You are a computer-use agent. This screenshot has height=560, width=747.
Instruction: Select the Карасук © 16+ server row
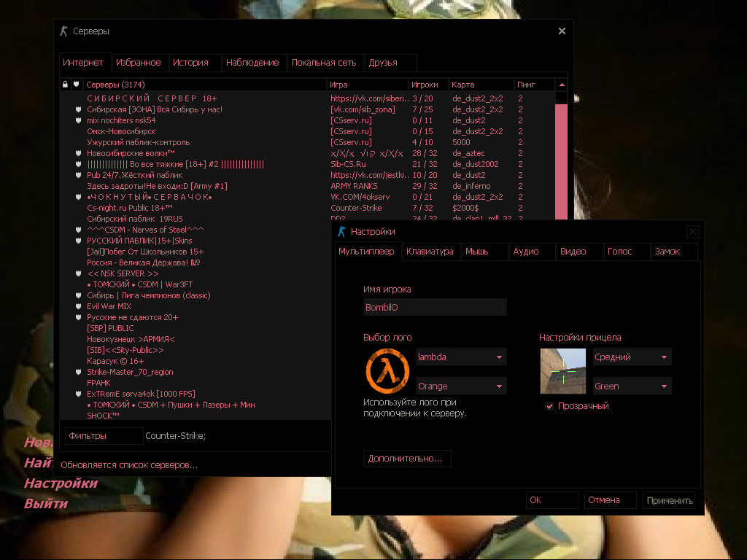point(196,362)
